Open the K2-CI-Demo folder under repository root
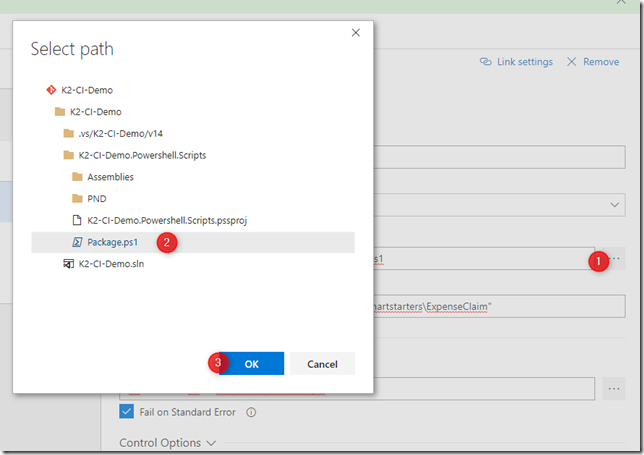 (x=95, y=112)
